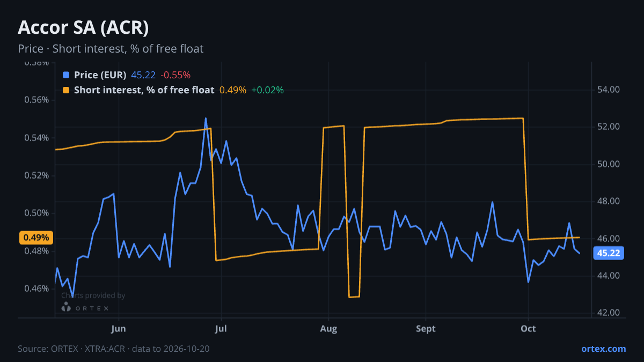This screenshot has width=644, height=362.
Task: Click the Oct label on the time axis
Action: click(529, 328)
